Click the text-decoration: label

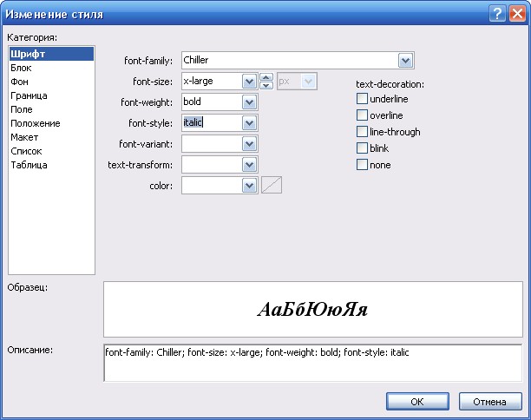[x=390, y=84]
